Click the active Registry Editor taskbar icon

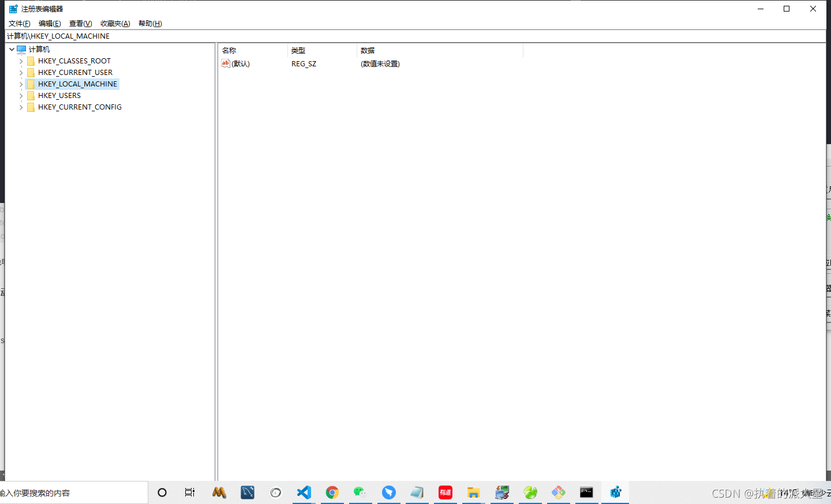[615, 492]
